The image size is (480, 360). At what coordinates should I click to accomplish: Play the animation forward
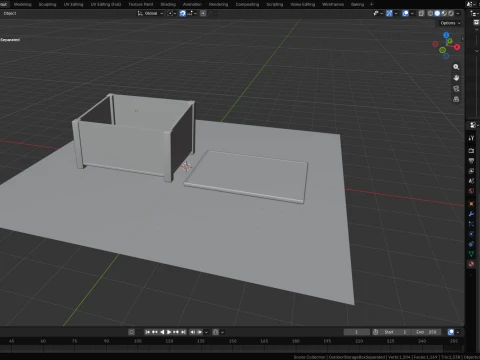tap(169, 332)
